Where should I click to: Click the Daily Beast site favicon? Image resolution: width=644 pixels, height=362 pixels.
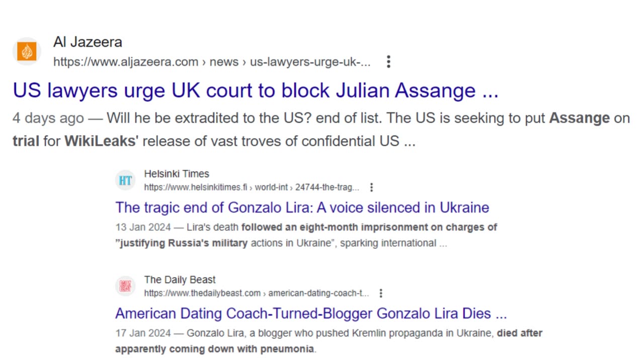125,286
